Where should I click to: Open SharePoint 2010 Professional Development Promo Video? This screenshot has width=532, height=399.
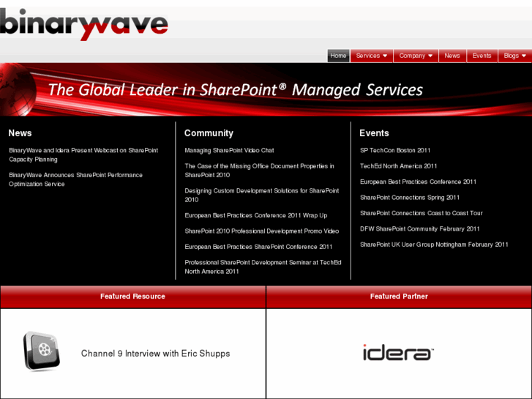click(x=262, y=231)
